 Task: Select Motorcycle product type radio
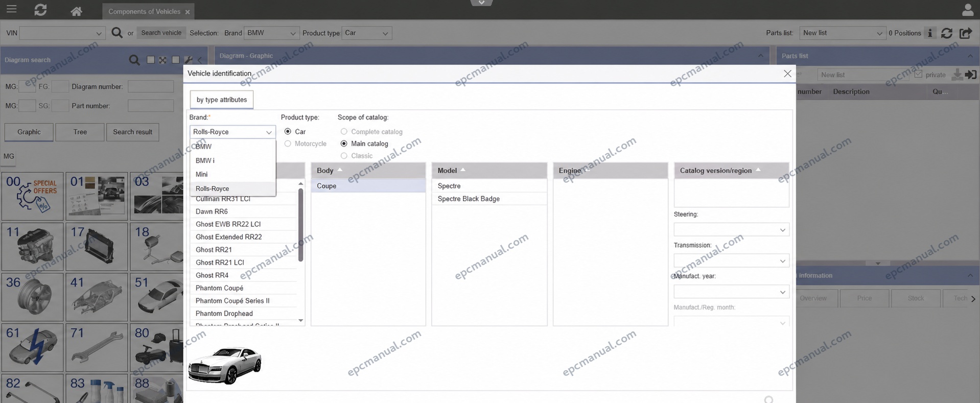[x=288, y=144]
